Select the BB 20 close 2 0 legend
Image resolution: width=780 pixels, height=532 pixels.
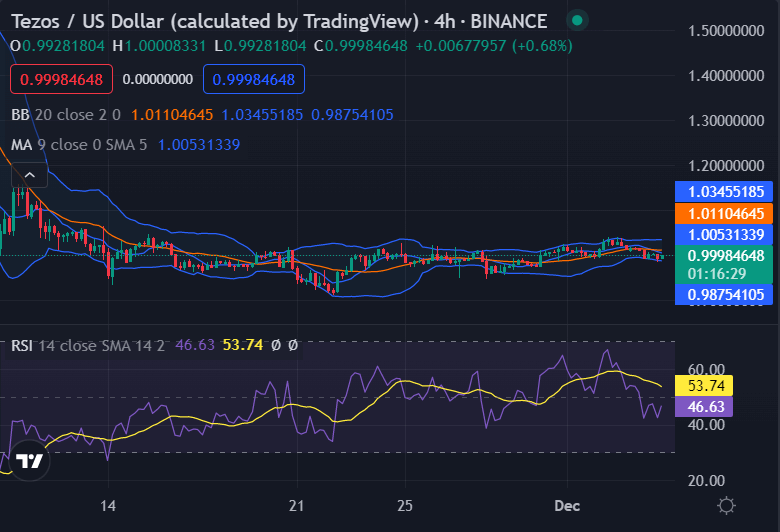66,115
